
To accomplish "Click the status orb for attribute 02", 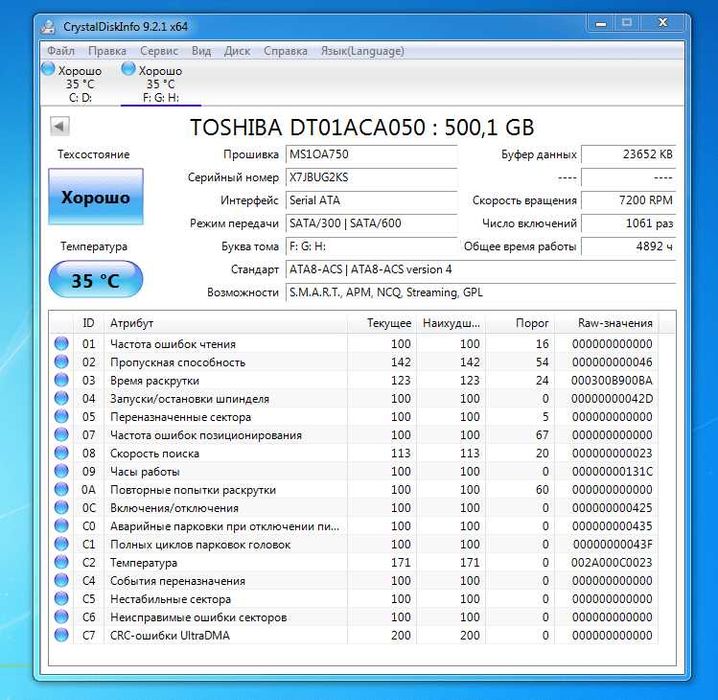I will pyautogui.click(x=61, y=362).
